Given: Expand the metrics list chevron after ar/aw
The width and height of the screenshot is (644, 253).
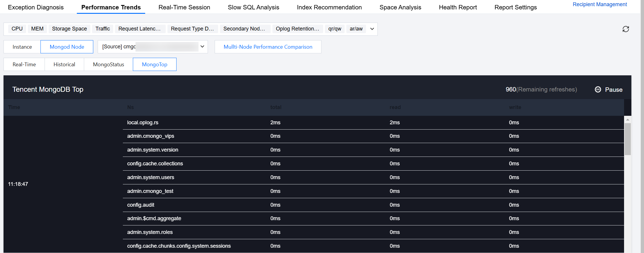Looking at the screenshot, I should (x=372, y=29).
